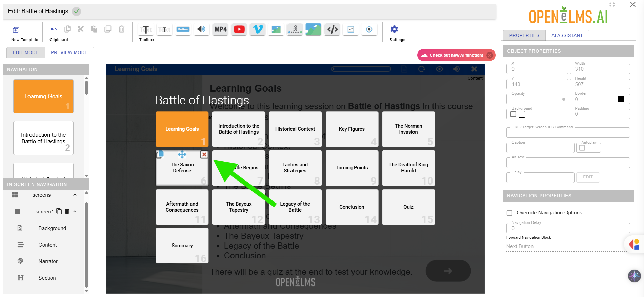Insert an MP4 video from Toolbox
The height and width of the screenshot is (297, 644).
point(220,29)
